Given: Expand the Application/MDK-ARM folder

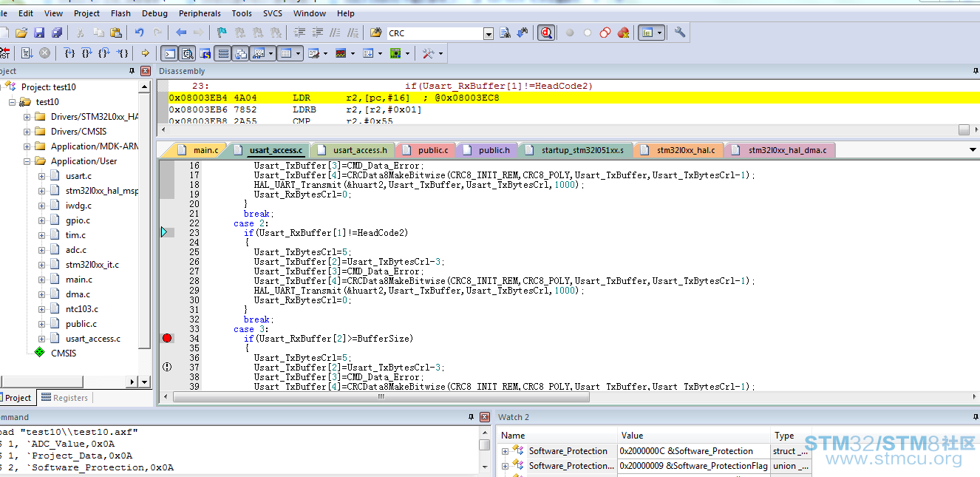Looking at the screenshot, I should (27, 146).
